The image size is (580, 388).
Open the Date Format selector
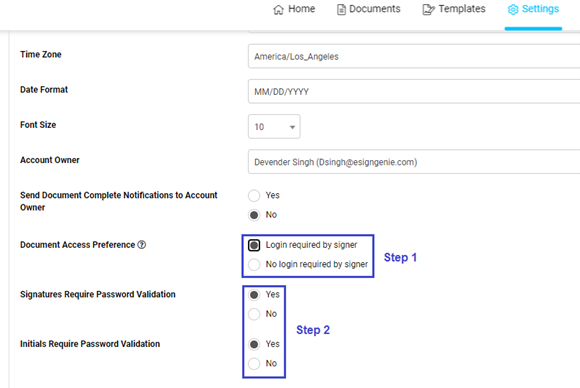[x=414, y=91]
